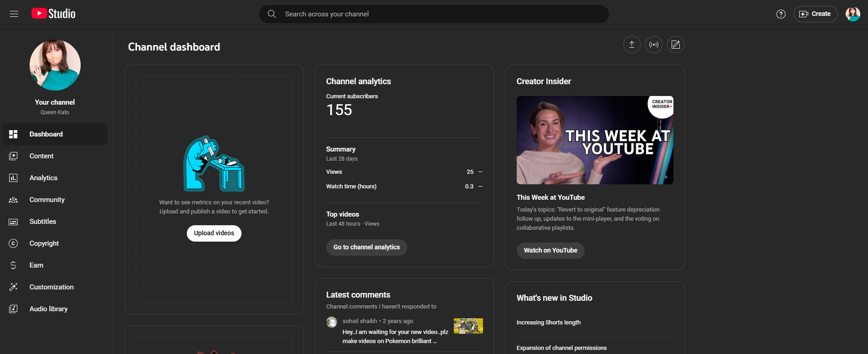Screen dimensions: 868x354
Task: Open the Audio library
Action: click(48, 309)
